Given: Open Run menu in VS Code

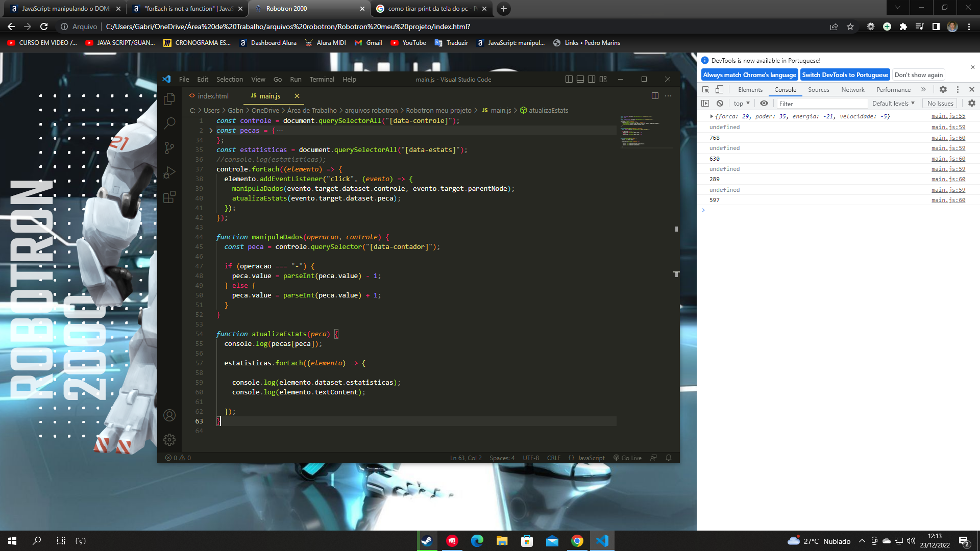Looking at the screenshot, I should (x=296, y=79).
